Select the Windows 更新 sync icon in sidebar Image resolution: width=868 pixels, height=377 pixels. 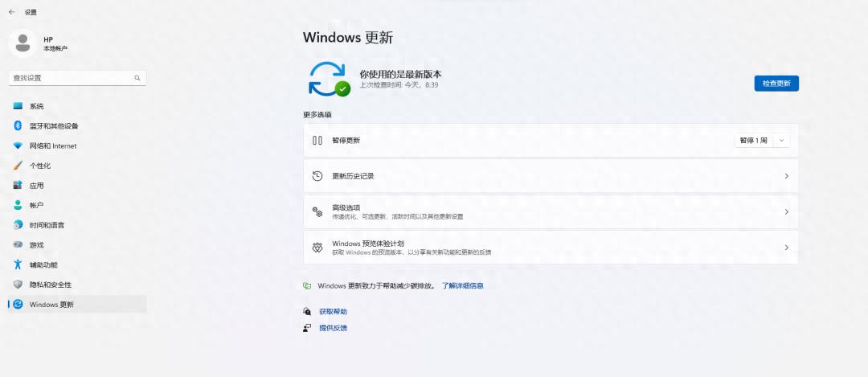coord(18,305)
